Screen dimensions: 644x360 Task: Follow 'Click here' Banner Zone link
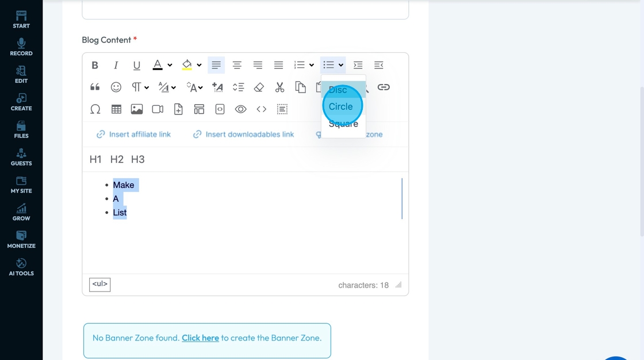click(x=201, y=338)
